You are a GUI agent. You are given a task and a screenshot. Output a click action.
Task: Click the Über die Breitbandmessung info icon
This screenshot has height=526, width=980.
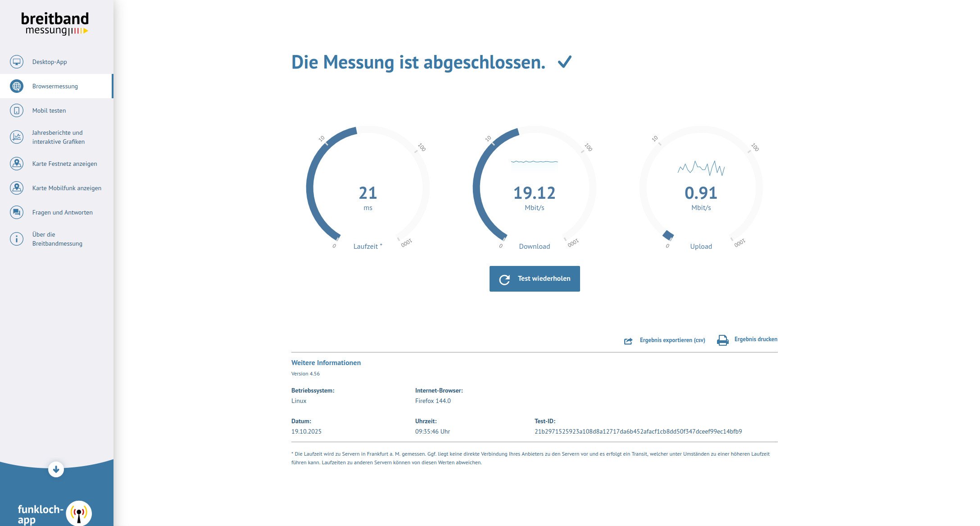[17, 239]
